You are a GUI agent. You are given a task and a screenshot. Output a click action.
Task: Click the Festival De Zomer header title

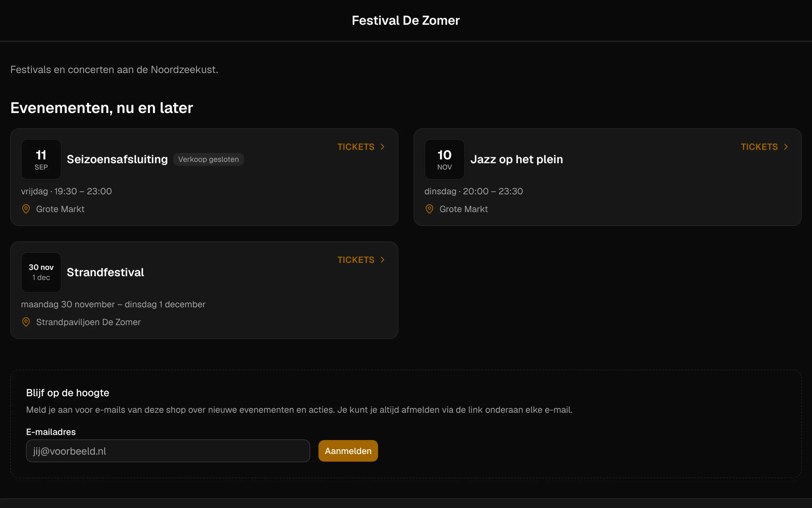(406, 21)
